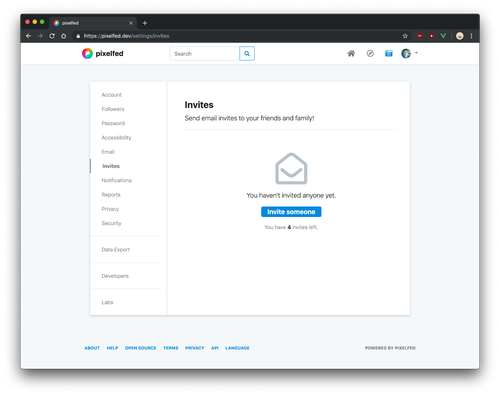Go to Data Export settings
This screenshot has height=396, width=500.
tap(116, 250)
